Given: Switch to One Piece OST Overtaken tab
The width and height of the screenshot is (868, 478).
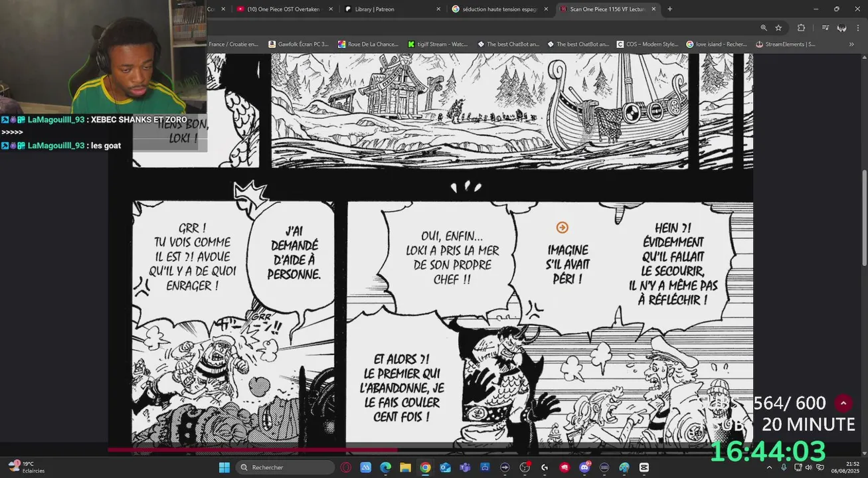Looking at the screenshot, I should click(284, 9).
